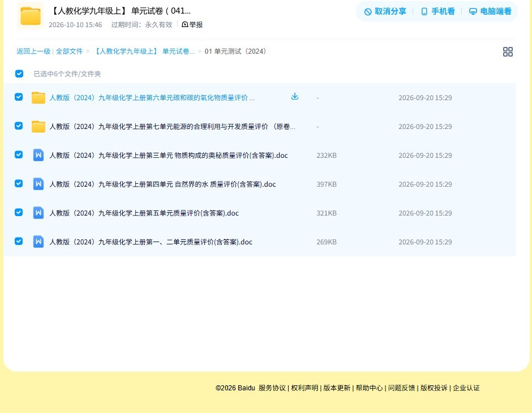Uncheck the 第六单元 folder checkbox
This screenshot has width=532, height=413.
pos(19,97)
